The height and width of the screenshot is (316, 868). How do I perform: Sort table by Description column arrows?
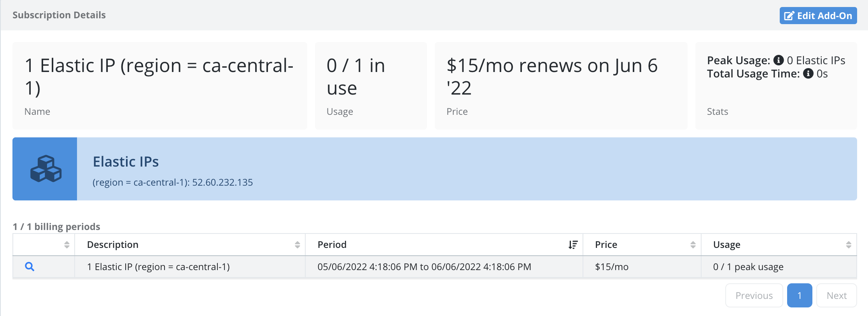[x=297, y=244]
